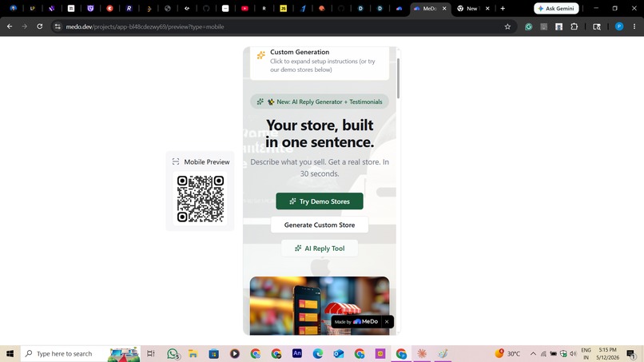This screenshot has width=644, height=362.
Task: Bookmark this page with the star icon
Action: coord(507,26)
